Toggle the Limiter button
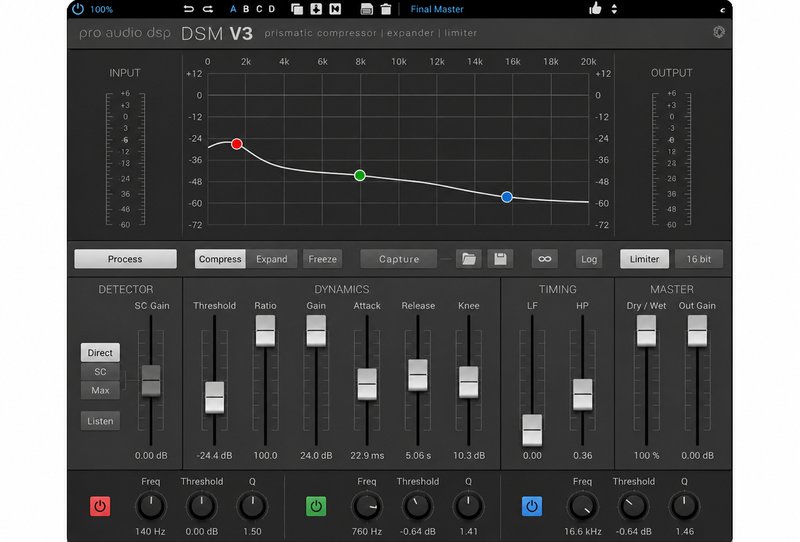This screenshot has height=542, width=800. (644, 259)
